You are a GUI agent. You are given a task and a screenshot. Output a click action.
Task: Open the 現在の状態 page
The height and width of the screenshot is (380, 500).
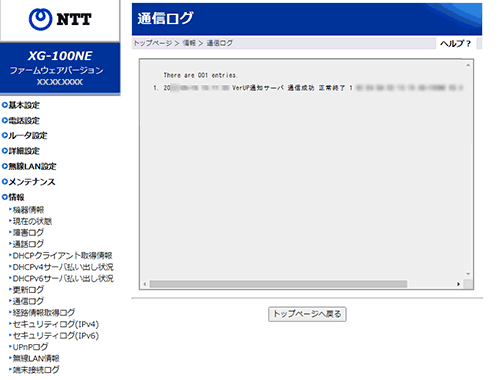32,221
